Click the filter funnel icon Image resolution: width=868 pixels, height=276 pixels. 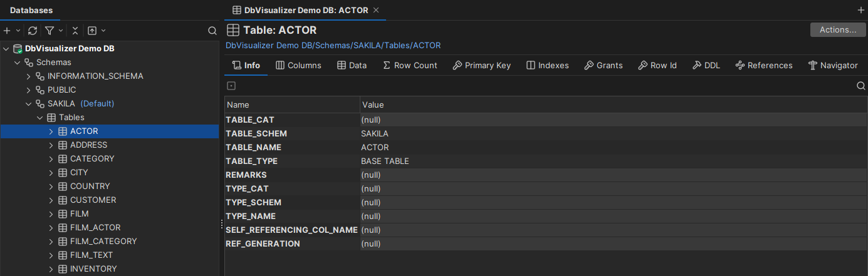coord(49,30)
